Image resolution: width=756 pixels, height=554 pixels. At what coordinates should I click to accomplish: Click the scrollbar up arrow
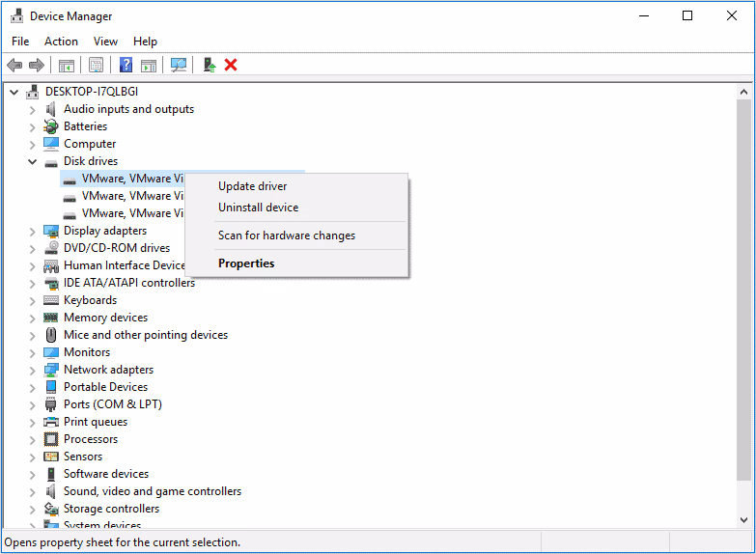point(744,91)
